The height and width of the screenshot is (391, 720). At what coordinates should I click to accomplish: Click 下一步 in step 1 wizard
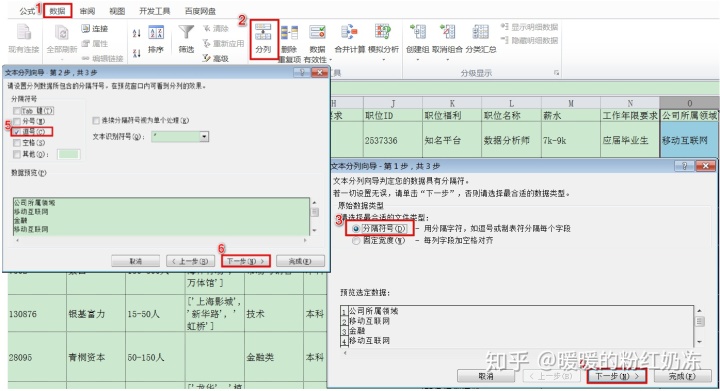click(617, 376)
